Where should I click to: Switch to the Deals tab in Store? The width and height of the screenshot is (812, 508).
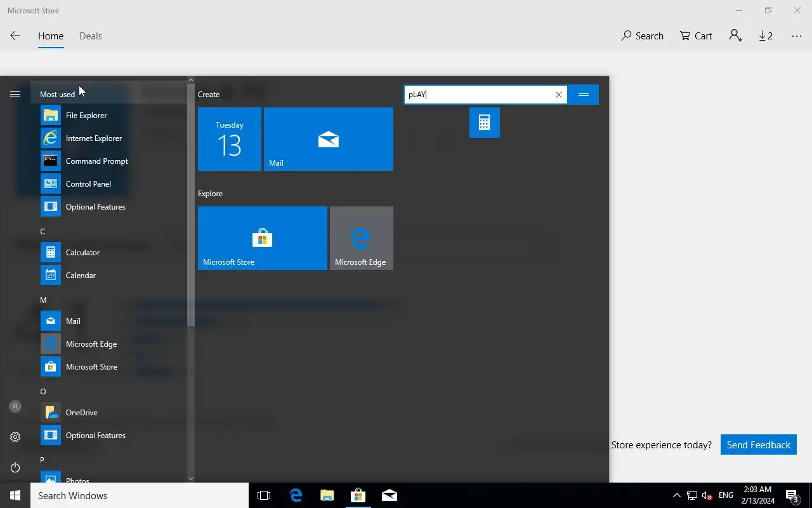point(91,36)
